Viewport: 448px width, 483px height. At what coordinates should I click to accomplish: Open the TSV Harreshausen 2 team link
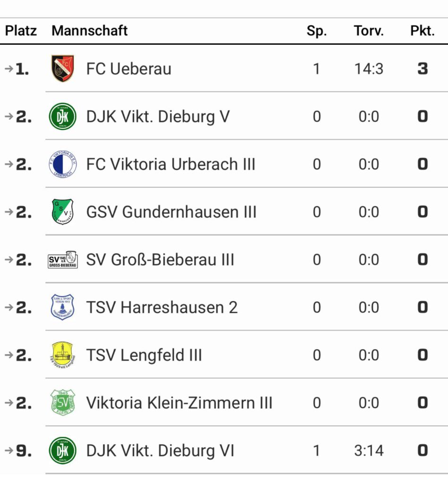(161, 307)
